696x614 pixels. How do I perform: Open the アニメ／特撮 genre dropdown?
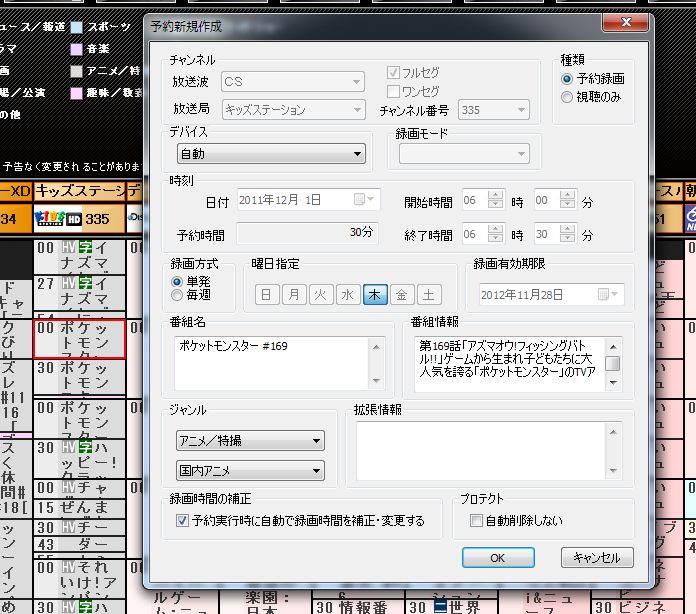click(250, 440)
